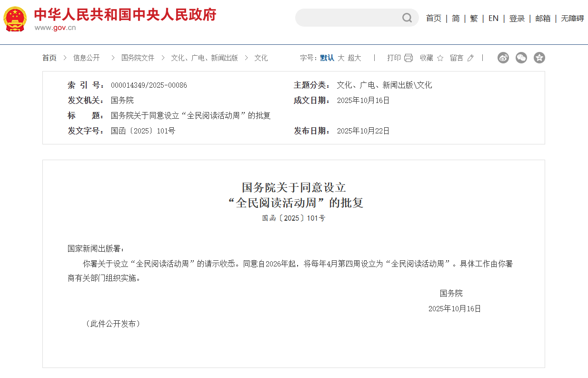
Task: Click the 留言 pencil icon
Action: pyautogui.click(x=469, y=57)
